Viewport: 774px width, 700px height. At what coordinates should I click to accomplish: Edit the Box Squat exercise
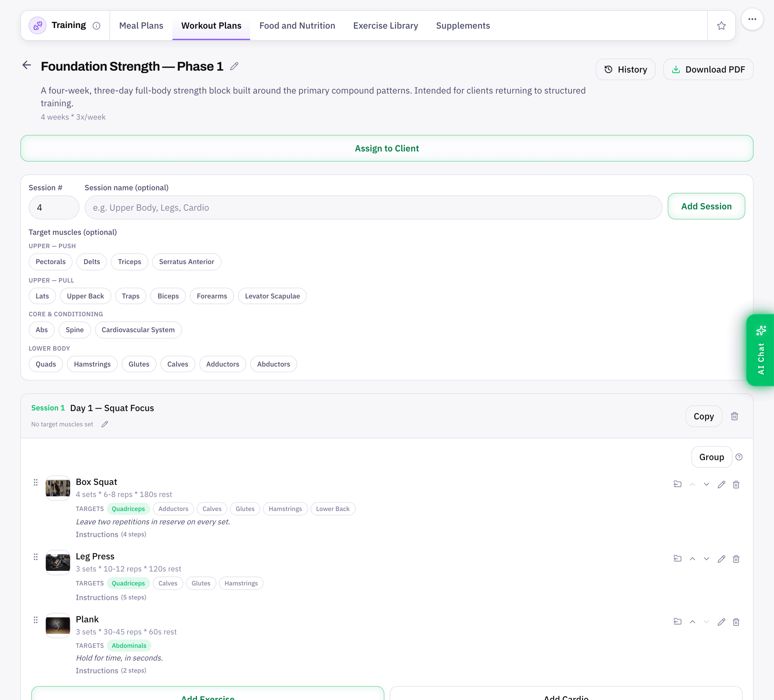(x=721, y=485)
